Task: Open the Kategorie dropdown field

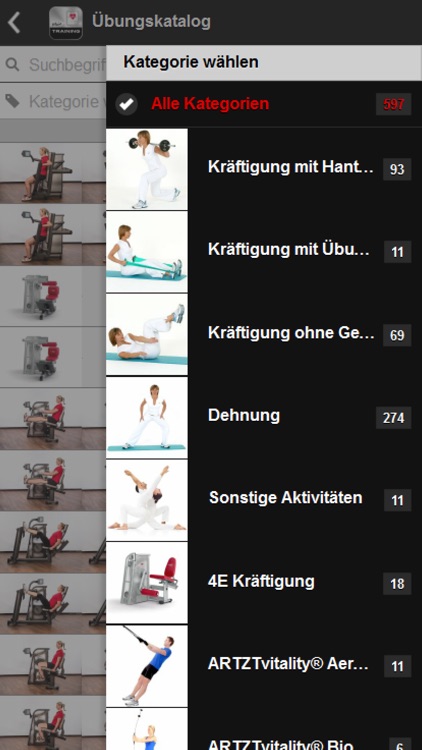Action: point(53,101)
